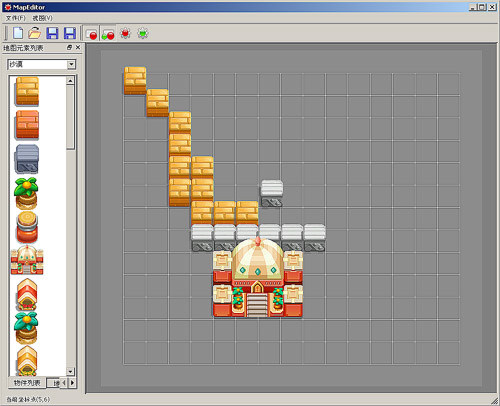
Task: Click the second floppy disk save-as icon
Action: pos(70,33)
